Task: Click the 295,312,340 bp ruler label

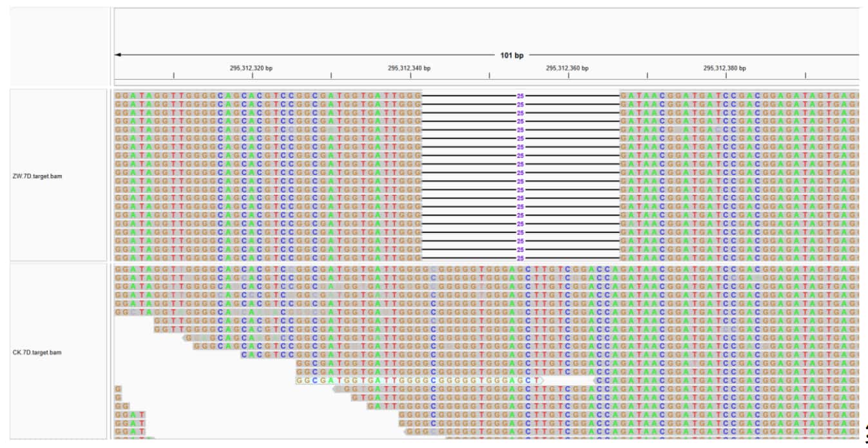Action: pos(409,68)
